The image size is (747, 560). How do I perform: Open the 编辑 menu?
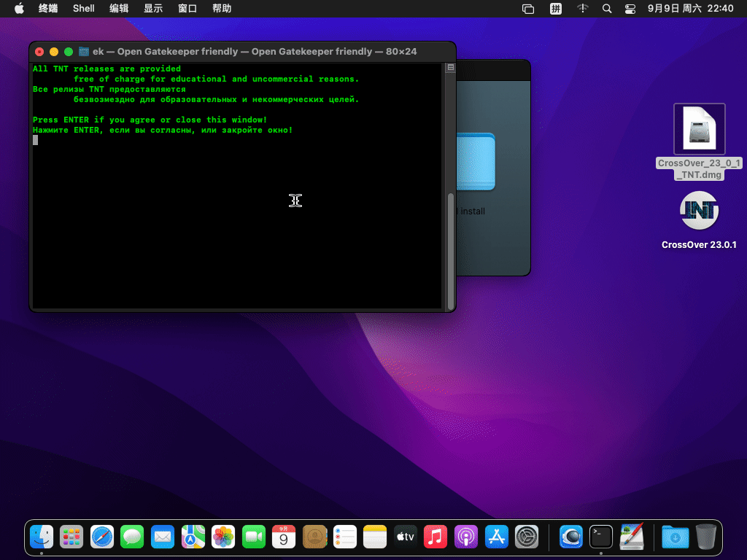[119, 9]
